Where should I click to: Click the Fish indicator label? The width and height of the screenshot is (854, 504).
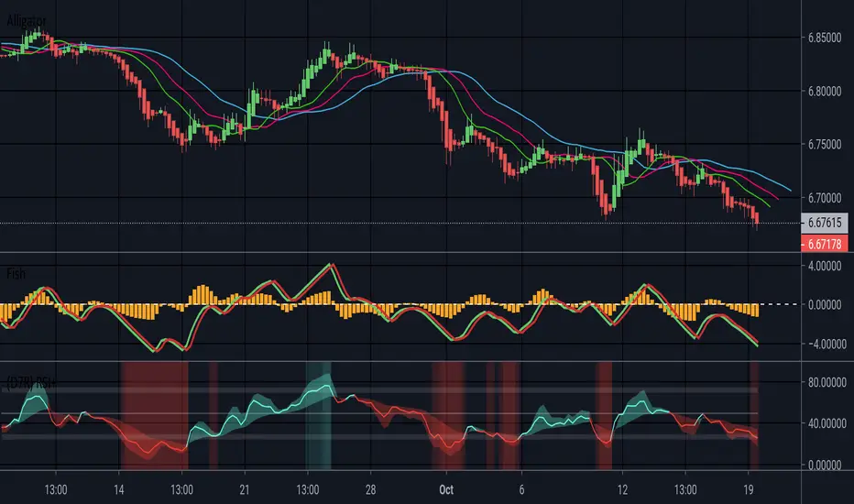pyautogui.click(x=16, y=273)
